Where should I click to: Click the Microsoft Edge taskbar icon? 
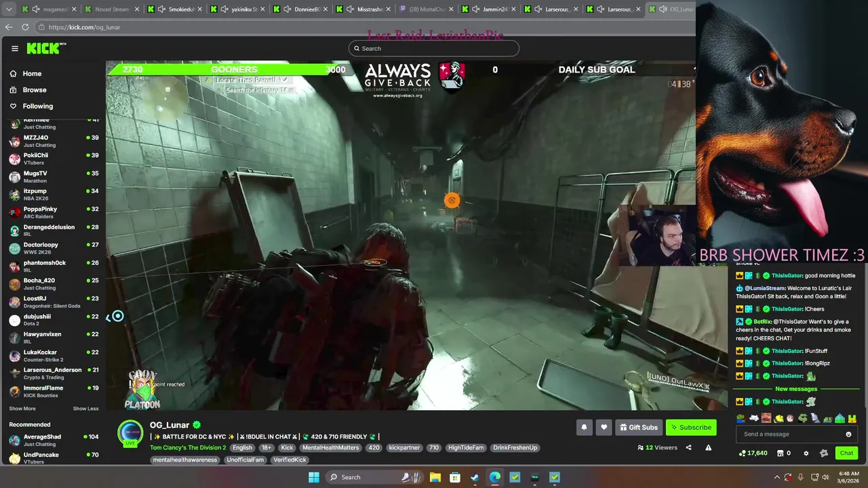point(495,477)
